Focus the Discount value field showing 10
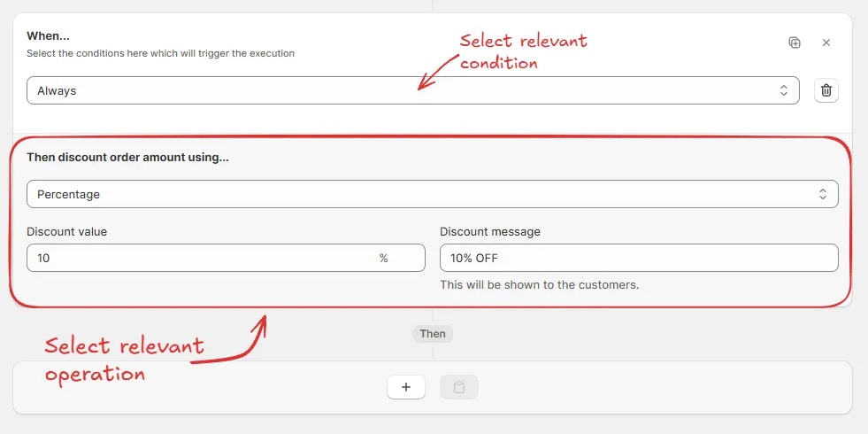The height and width of the screenshot is (434, 868). tap(226, 258)
